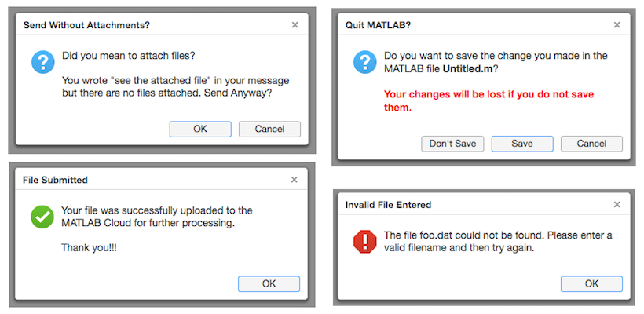Screen dimensions: 644x314
Task: Click the File Submitted title bar
Action: 162,180
